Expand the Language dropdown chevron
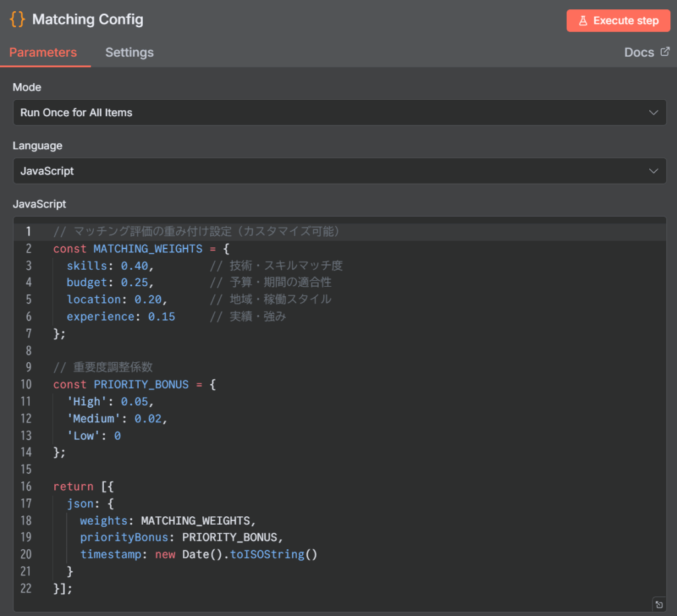677x616 pixels. (653, 171)
